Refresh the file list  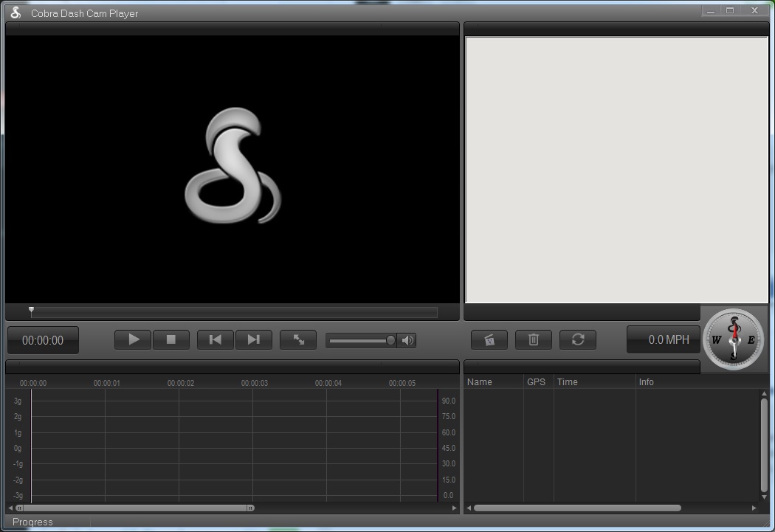578,339
